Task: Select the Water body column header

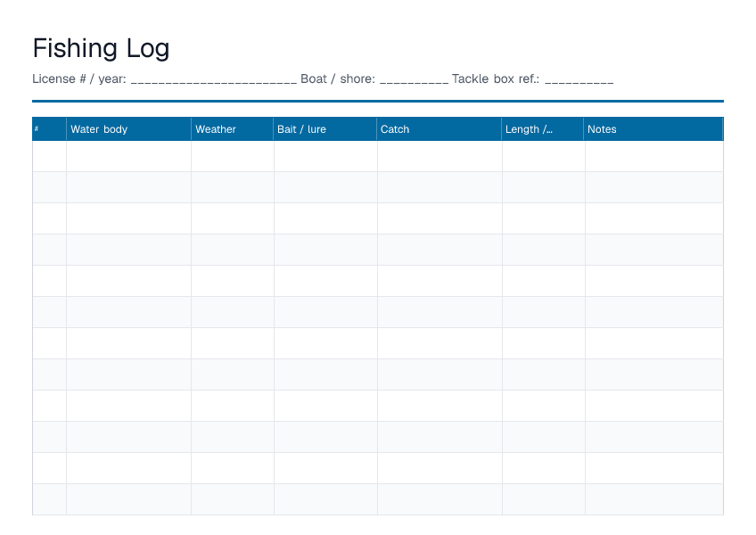Action: click(128, 128)
